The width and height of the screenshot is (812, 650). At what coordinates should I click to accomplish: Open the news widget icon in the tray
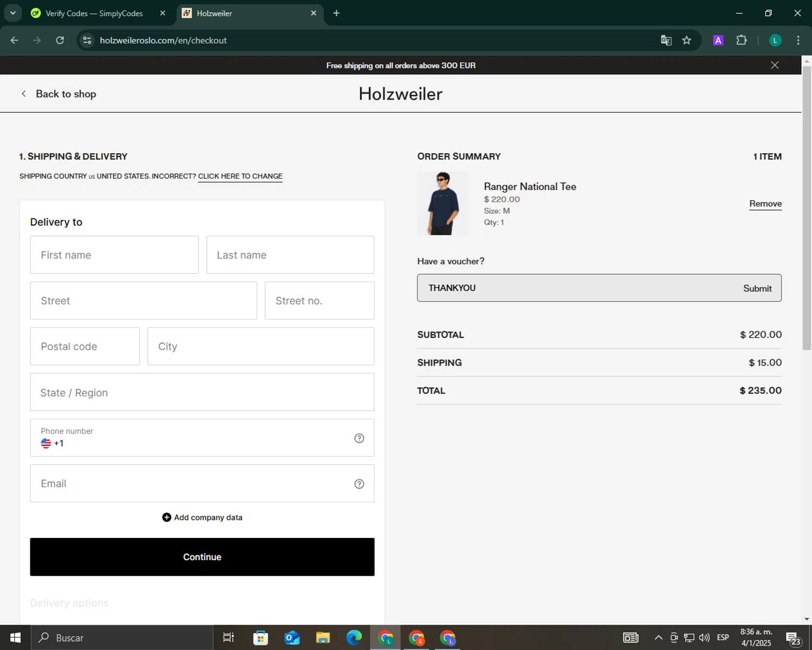click(631, 638)
